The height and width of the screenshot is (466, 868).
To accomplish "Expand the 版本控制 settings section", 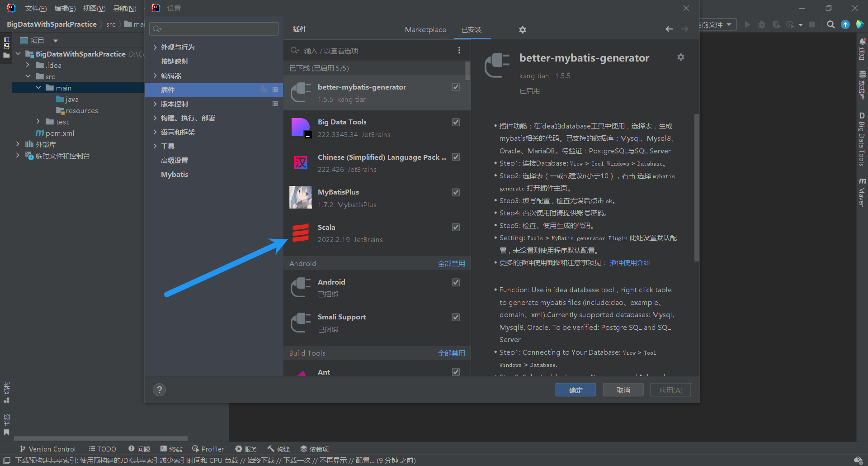I will point(155,104).
